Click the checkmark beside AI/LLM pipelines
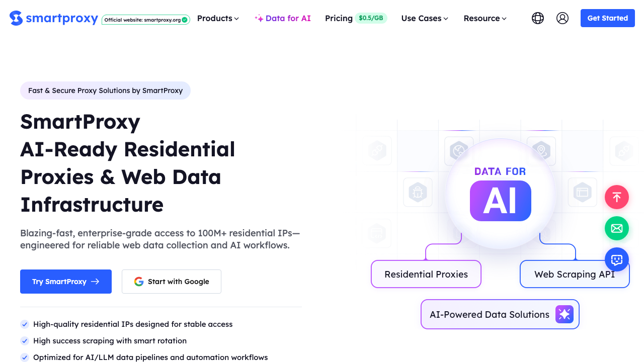 (25, 357)
